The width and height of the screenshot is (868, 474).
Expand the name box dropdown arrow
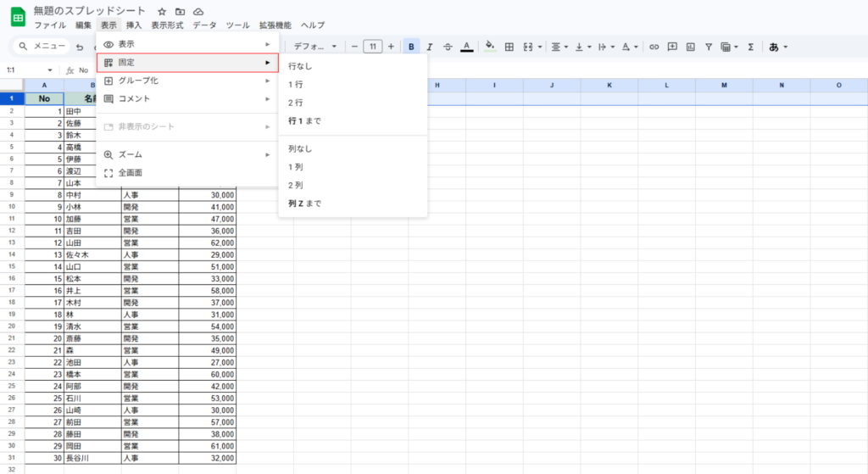tap(50, 70)
